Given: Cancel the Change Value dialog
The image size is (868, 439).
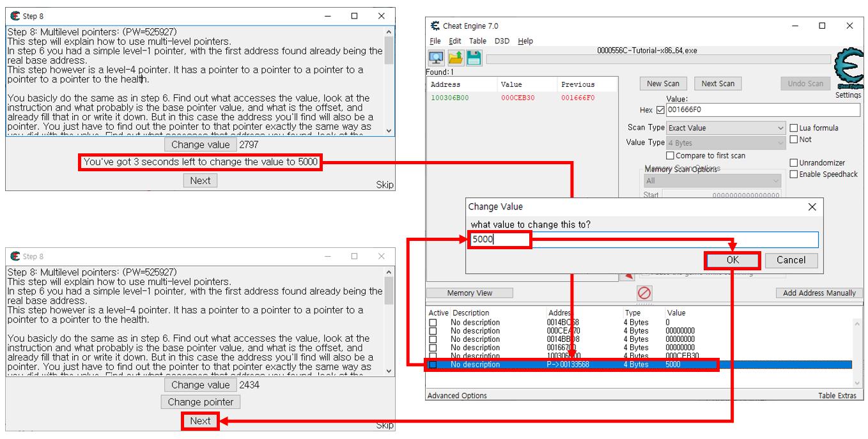Looking at the screenshot, I should point(791,260).
